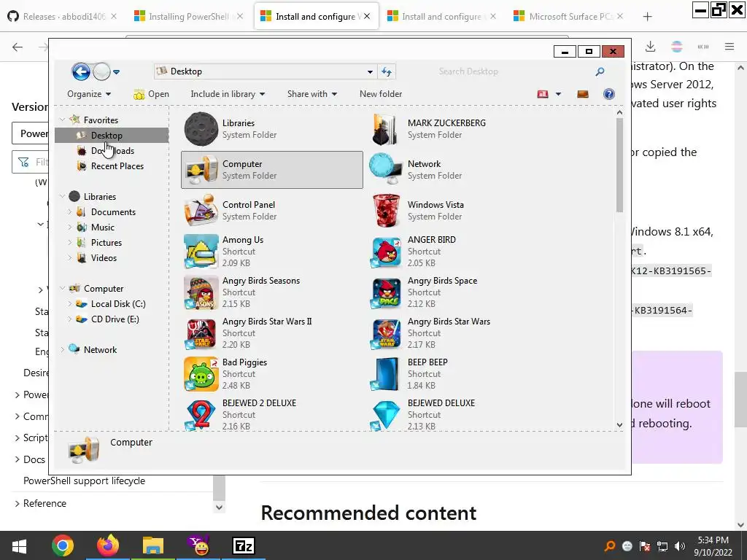Switch to the Installing PowerShell tab
This screenshot has width=747, height=560.
point(189,17)
